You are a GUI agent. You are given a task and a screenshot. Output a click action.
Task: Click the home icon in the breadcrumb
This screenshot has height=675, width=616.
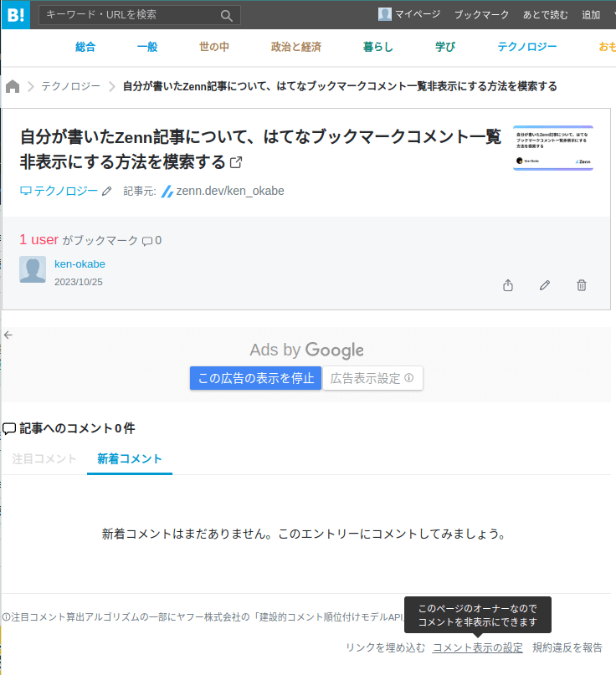13,86
